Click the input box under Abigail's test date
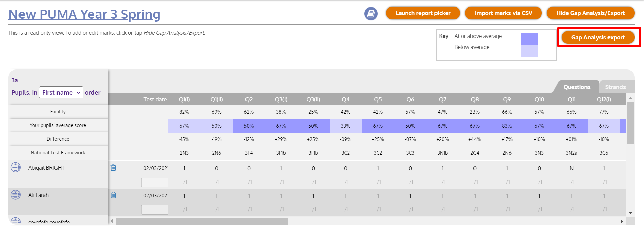This screenshot has height=234, width=644. tap(155, 182)
